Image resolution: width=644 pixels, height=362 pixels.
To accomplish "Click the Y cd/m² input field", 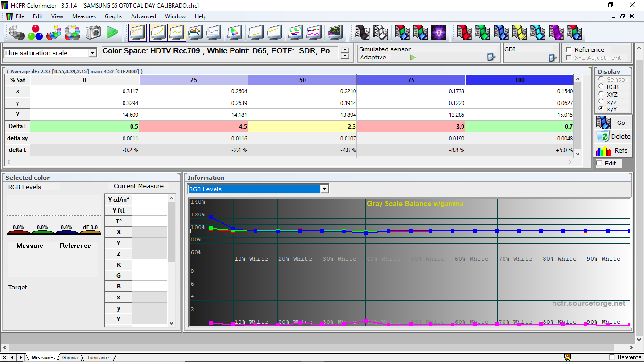I will click(x=149, y=199).
